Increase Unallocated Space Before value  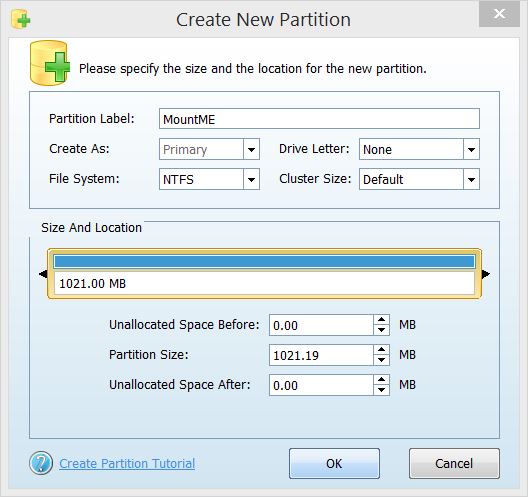(x=381, y=320)
